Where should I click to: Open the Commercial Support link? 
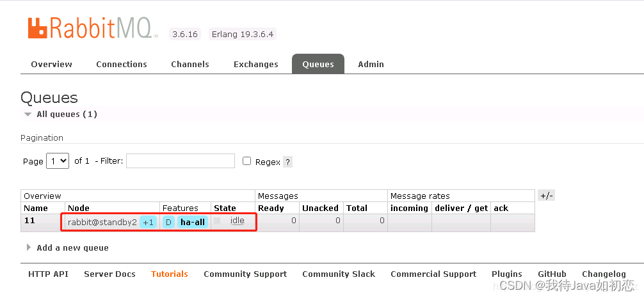pos(433,274)
